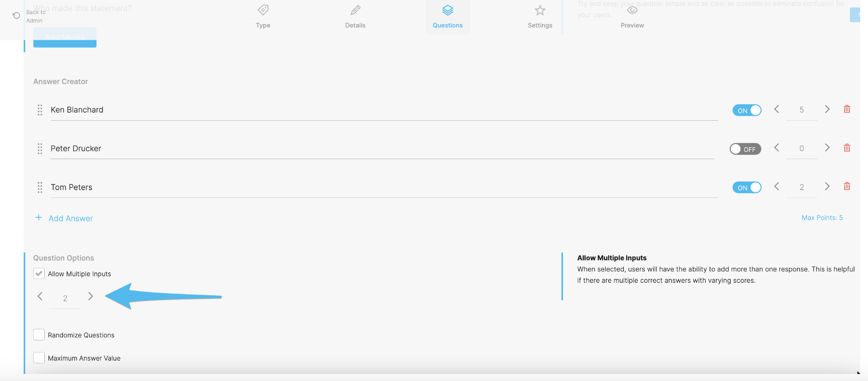
Task: Check Maximum Answer Value
Action: coord(39,358)
